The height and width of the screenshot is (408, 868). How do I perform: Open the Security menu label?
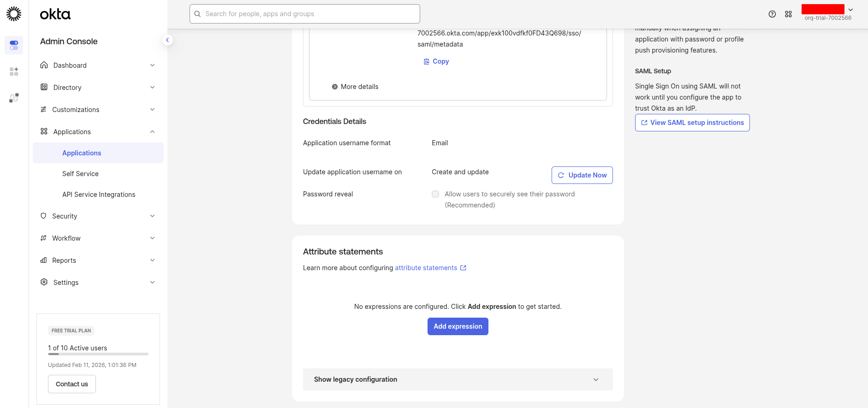pos(65,216)
